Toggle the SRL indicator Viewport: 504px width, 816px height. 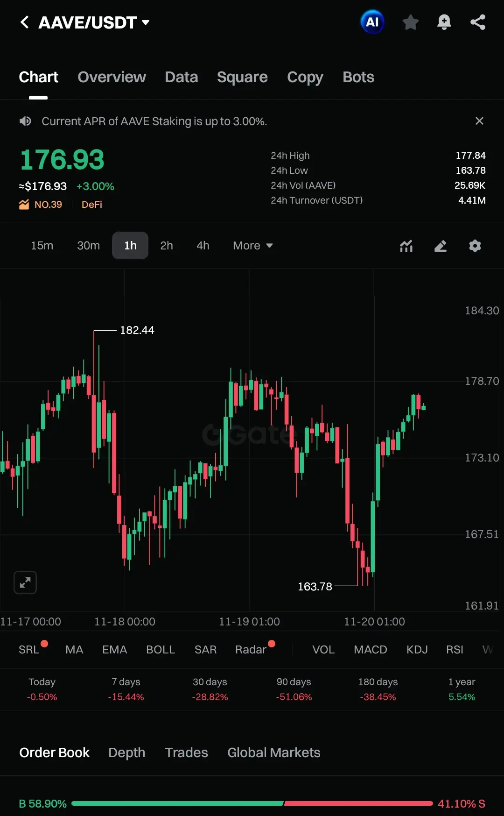click(x=29, y=650)
